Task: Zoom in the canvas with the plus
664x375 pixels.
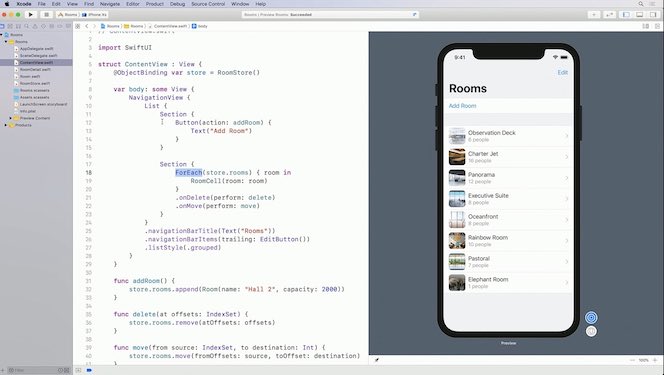Action: point(655,360)
